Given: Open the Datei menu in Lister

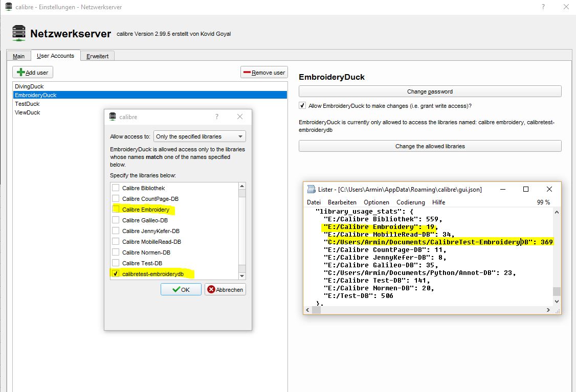Looking at the screenshot, I should coord(314,202).
